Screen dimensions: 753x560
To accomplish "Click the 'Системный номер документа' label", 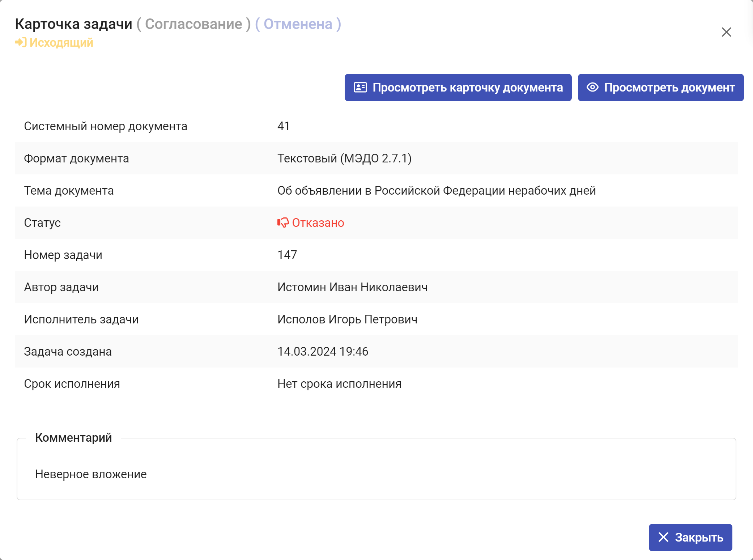I will 106,126.
